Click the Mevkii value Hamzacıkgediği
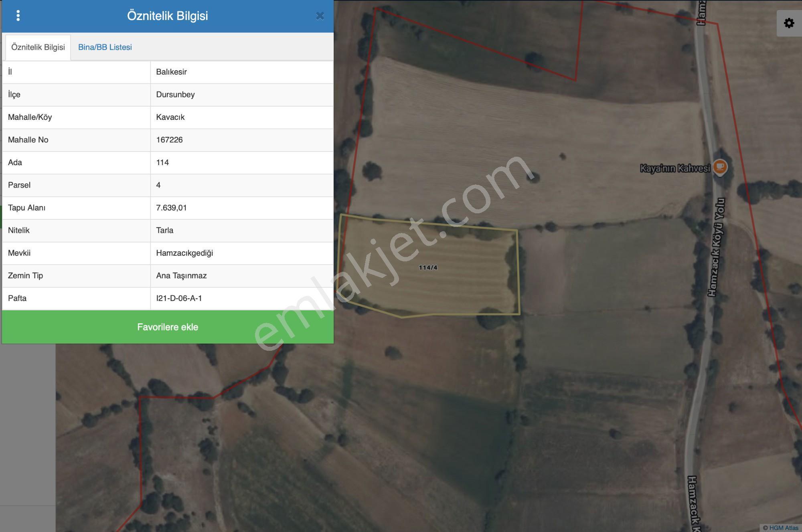This screenshot has height=532, width=802. coord(184,253)
